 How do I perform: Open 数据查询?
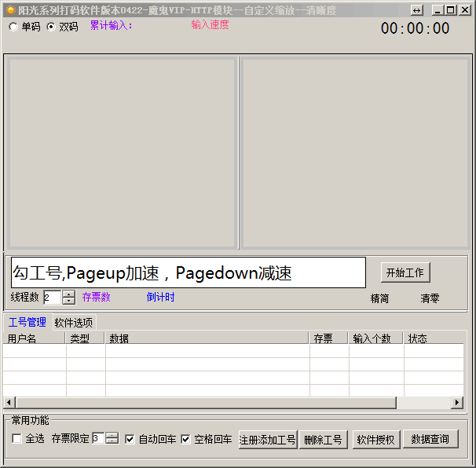(430, 439)
